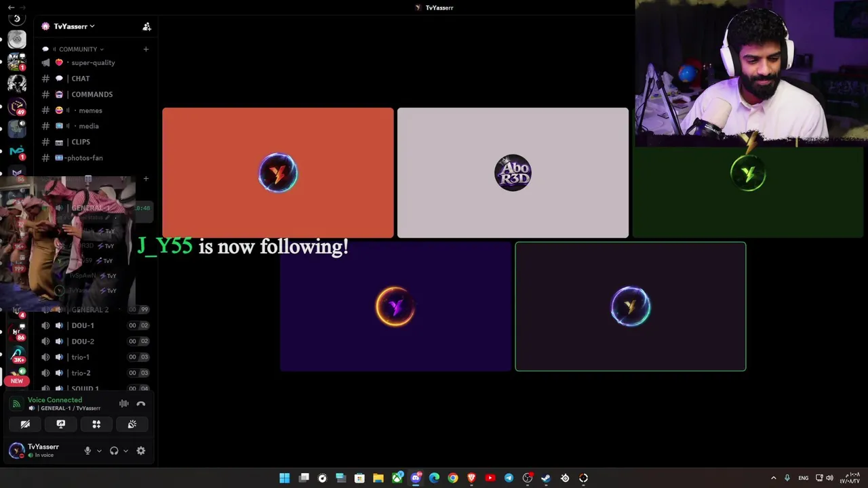Select the speaking participant's dark tile
This screenshot has height=488, width=868.
coord(631,306)
